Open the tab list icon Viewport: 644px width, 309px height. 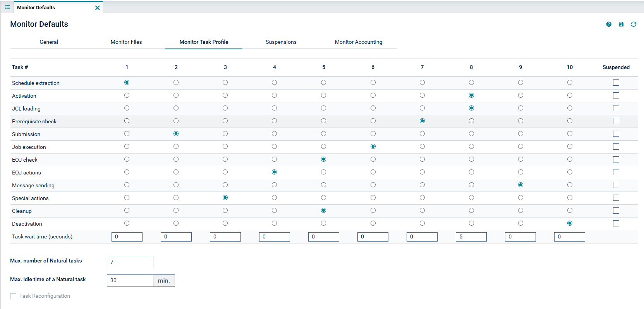click(7, 7)
